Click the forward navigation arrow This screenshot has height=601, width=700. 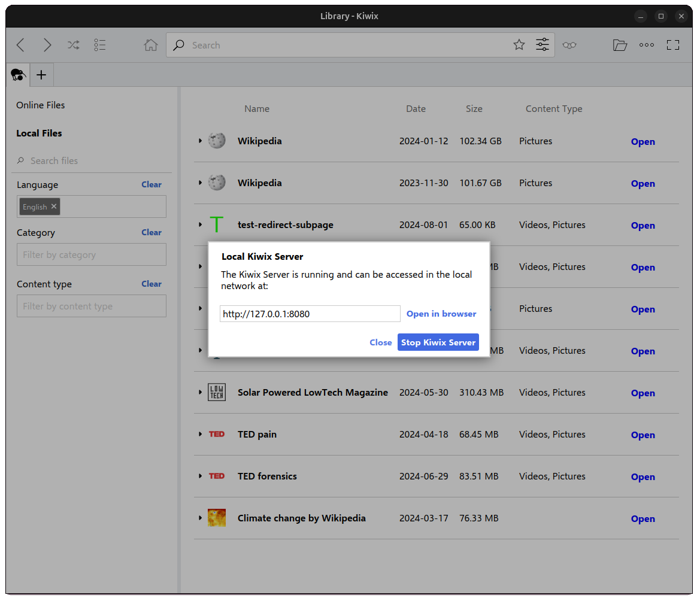click(47, 45)
